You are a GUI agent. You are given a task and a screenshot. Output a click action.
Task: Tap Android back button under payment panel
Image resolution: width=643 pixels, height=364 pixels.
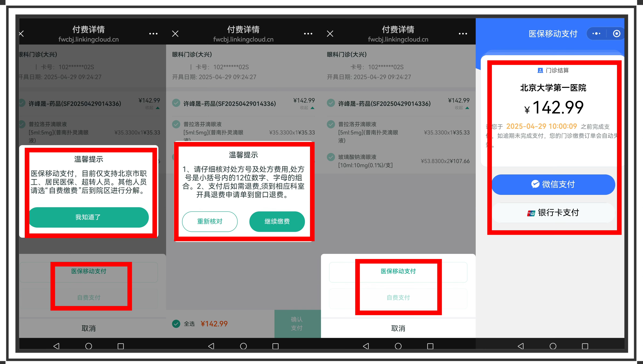(x=521, y=346)
